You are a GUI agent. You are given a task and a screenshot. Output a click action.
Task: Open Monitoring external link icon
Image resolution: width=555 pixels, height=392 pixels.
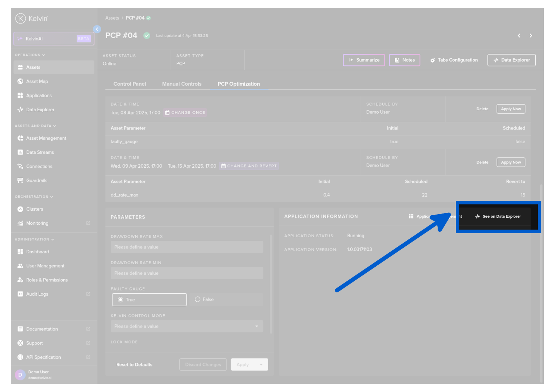point(88,223)
